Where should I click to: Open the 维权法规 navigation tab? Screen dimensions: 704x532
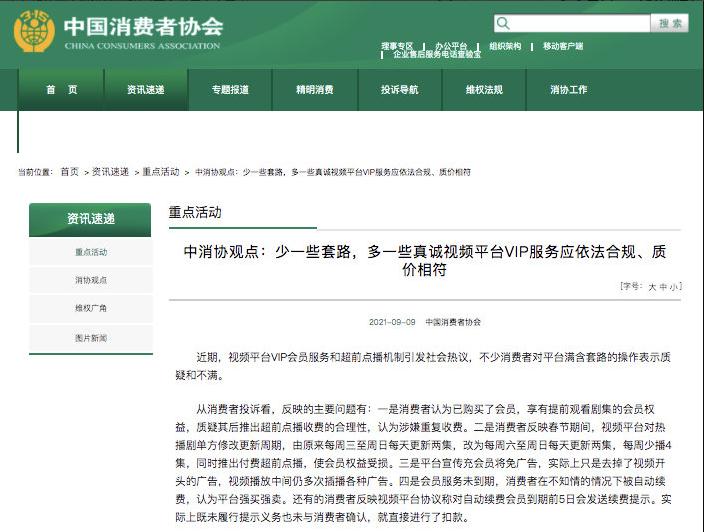point(484,90)
